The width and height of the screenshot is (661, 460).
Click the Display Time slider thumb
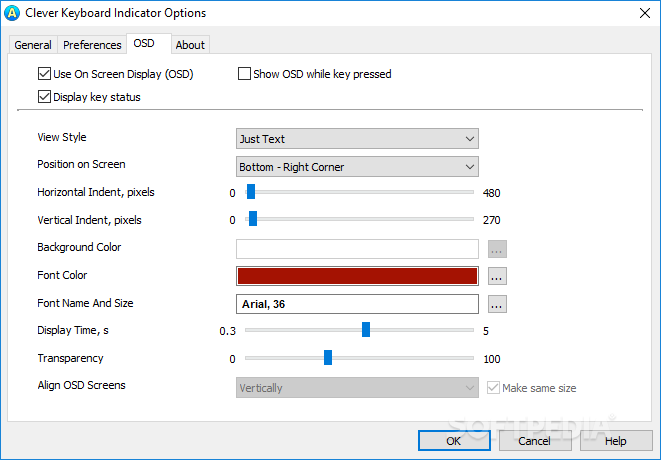tap(366, 330)
